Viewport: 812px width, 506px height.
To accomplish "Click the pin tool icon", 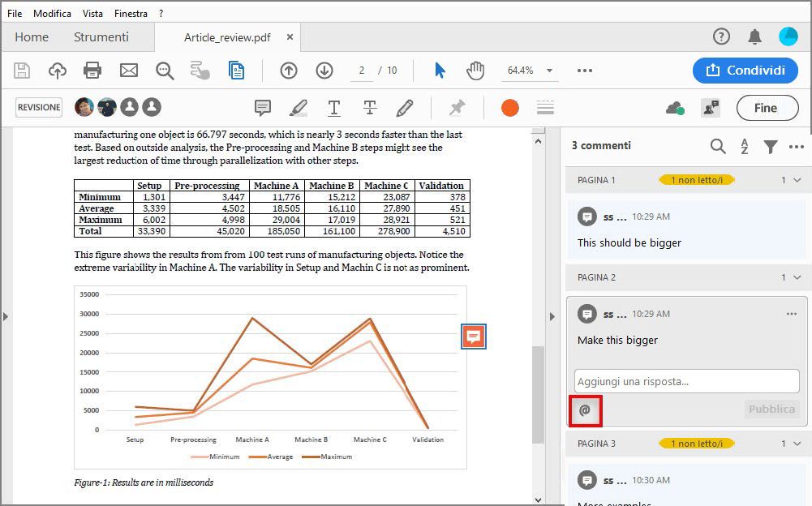I will click(x=457, y=108).
